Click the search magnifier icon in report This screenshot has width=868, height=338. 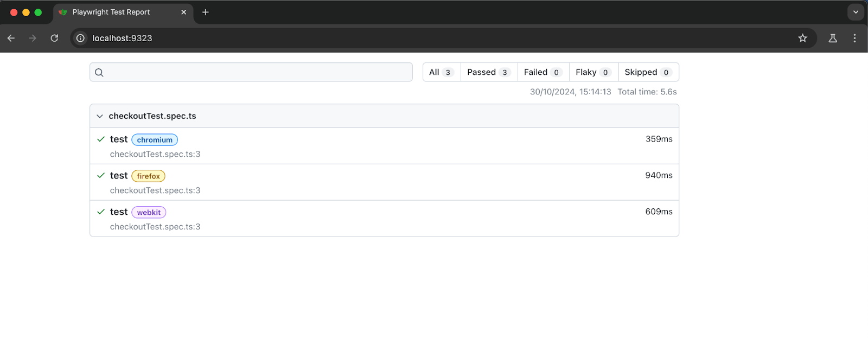point(99,73)
